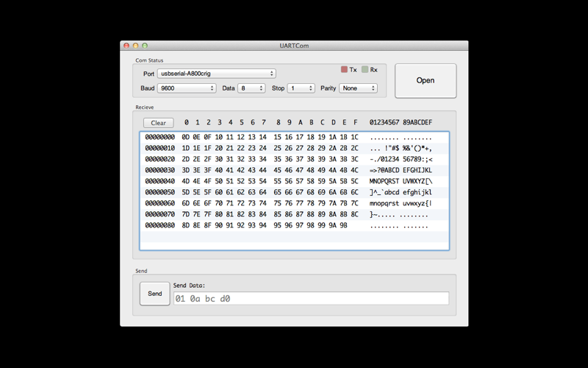The image size is (588, 368).
Task: Minimize the window using the yellow button
Action: coord(135,46)
